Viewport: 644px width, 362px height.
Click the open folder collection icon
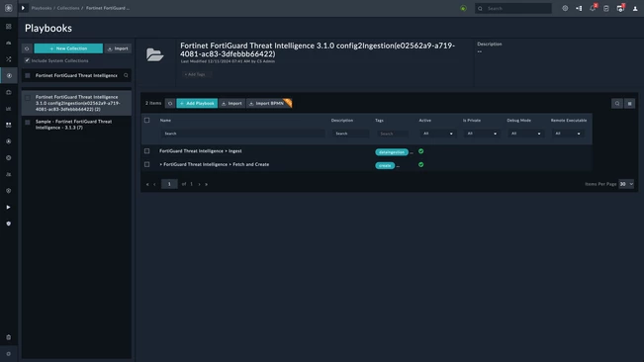155,54
